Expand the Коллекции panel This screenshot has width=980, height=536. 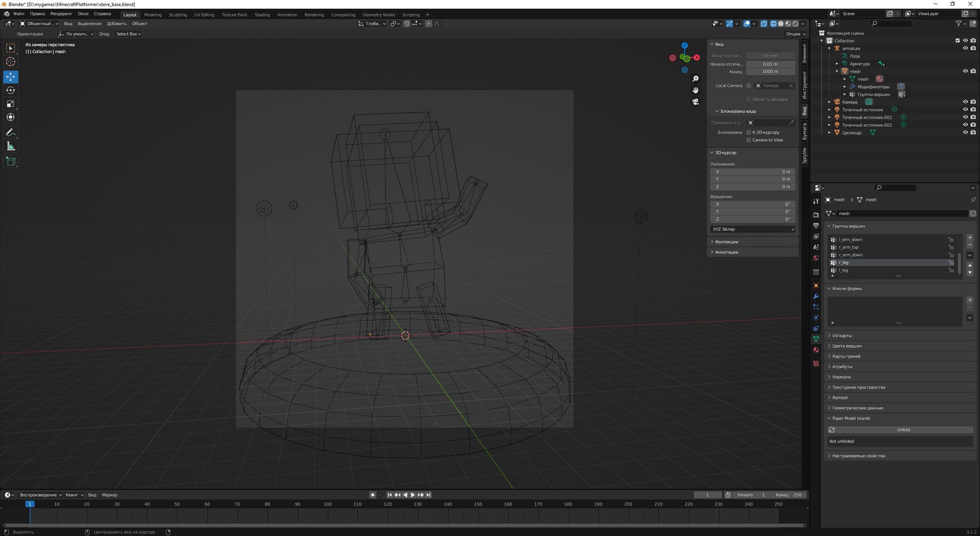(x=726, y=242)
